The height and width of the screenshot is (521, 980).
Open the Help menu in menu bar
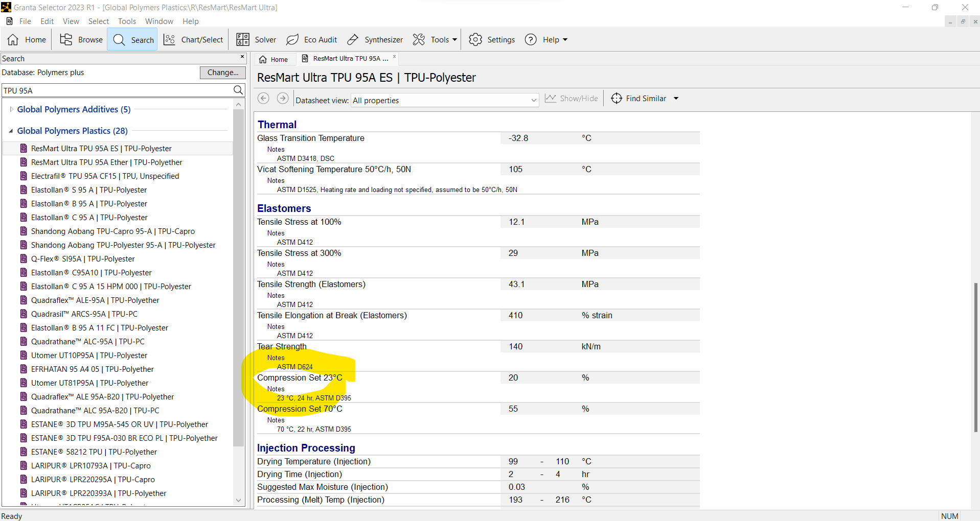pyautogui.click(x=191, y=21)
